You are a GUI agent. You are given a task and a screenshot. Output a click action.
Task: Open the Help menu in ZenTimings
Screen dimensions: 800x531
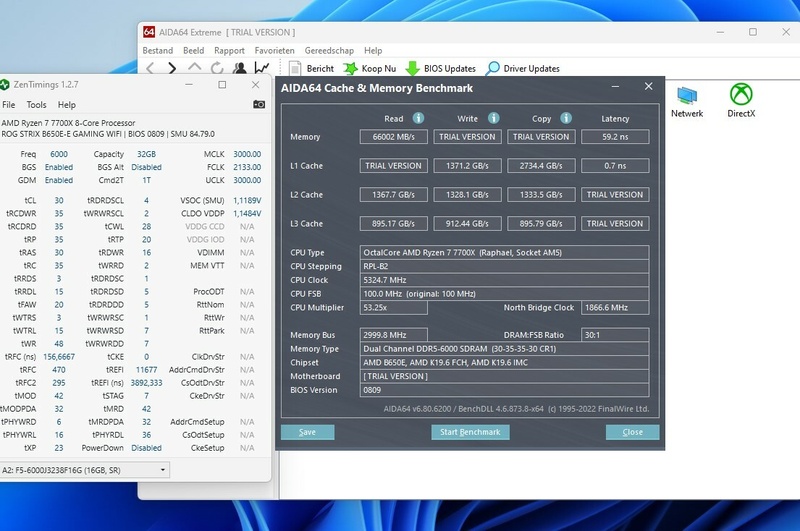66,105
